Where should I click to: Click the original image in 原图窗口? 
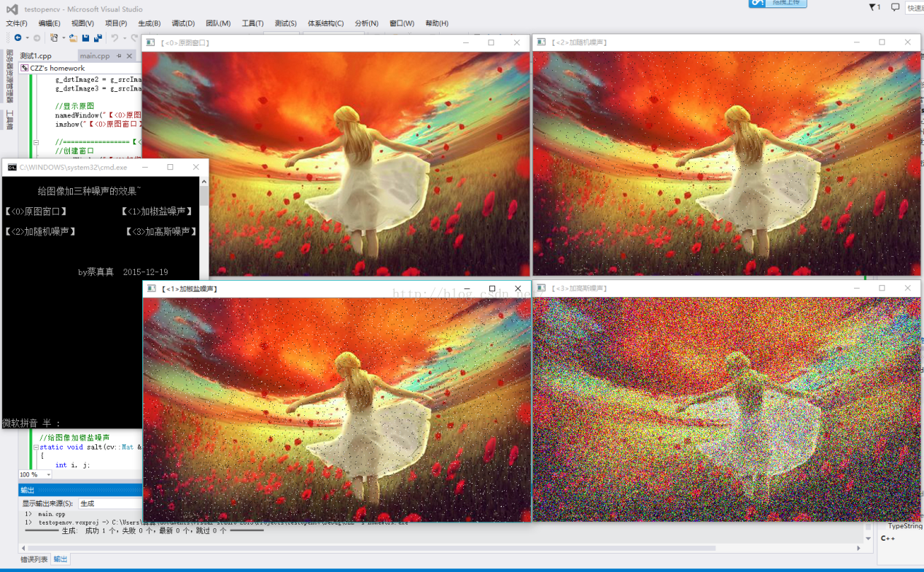(335, 163)
